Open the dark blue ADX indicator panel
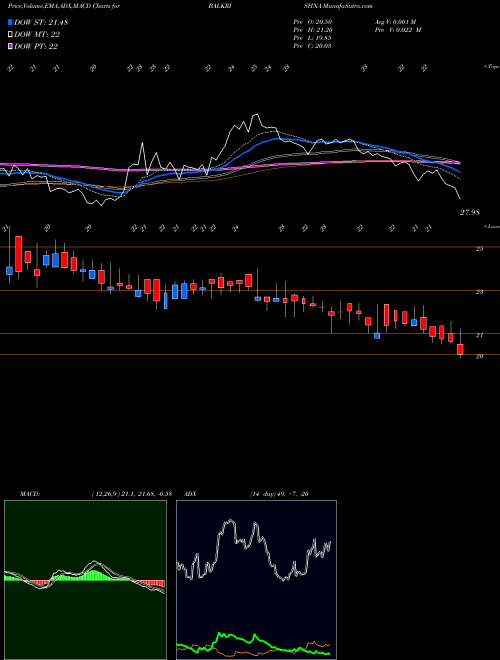This screenshot has width=500, height=660. pos(256,580)
